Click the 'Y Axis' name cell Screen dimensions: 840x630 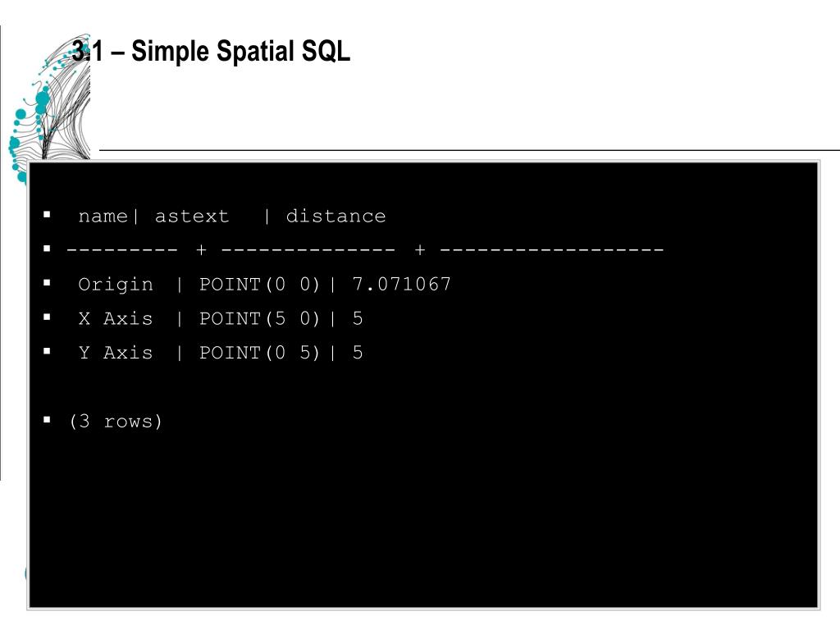coord(116,353)
